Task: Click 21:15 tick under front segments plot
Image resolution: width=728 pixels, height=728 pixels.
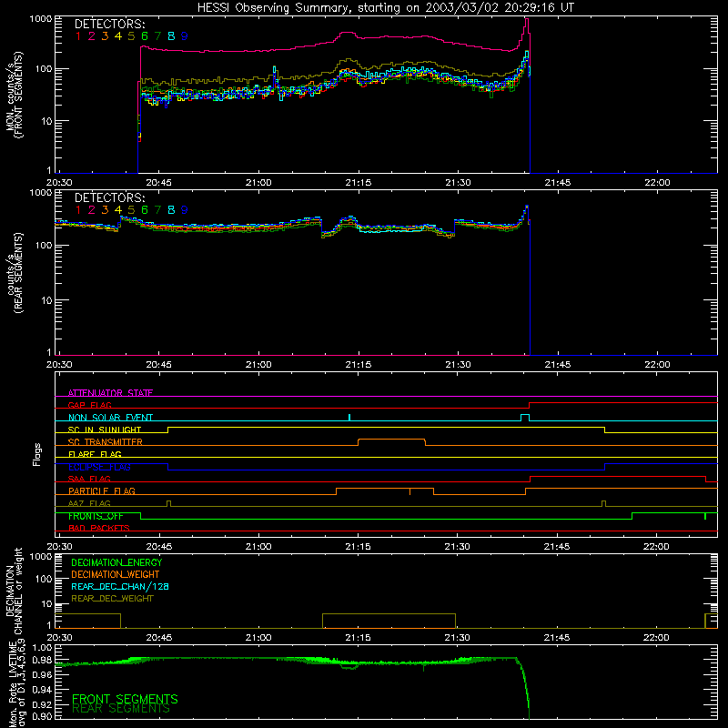Action: (358, 183)
